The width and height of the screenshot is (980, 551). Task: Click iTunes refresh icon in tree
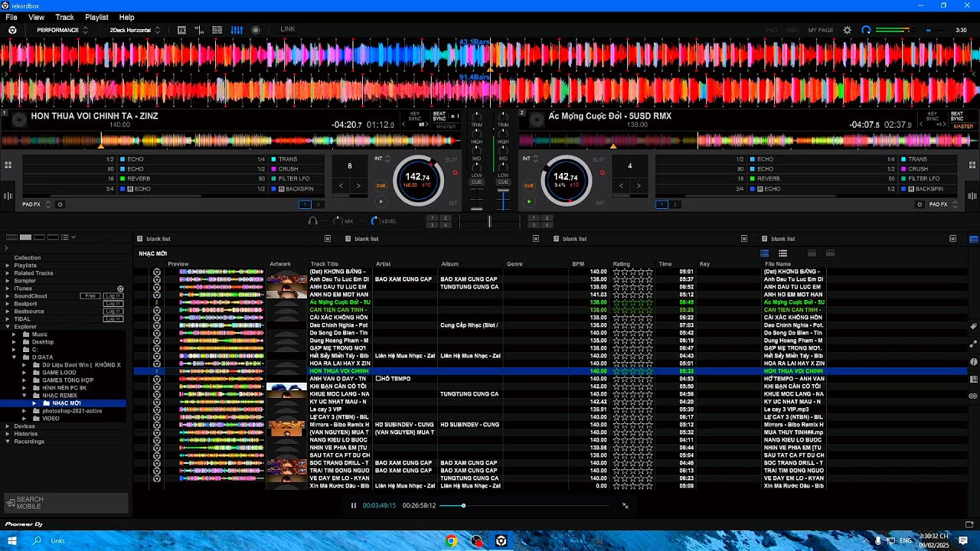click(x=120, y=289)
